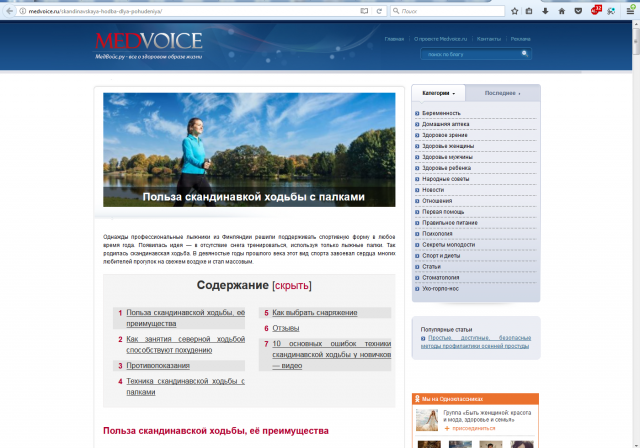Open the popular article about осенней простуды
Screen dimensions: 640x448
pyautogui.click(x=476, y=342)
